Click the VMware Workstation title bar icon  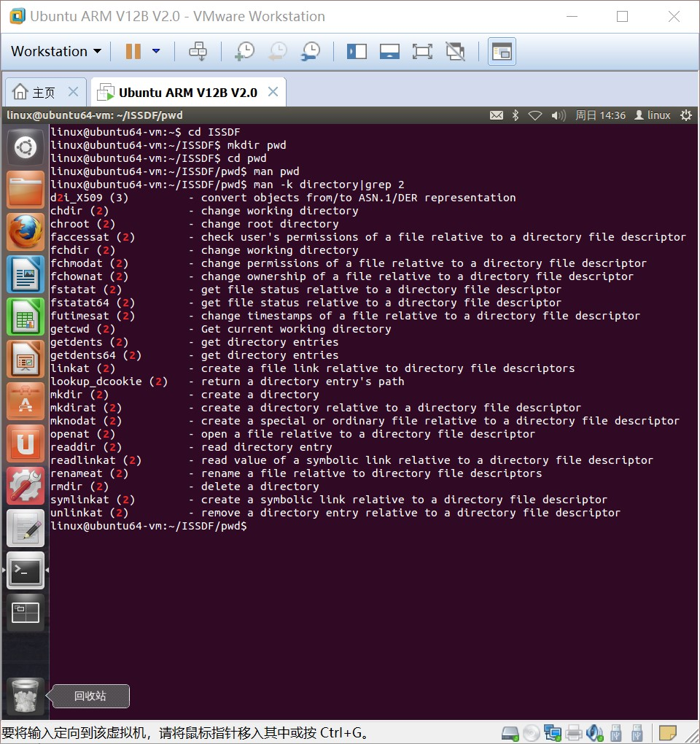(17, 16)
